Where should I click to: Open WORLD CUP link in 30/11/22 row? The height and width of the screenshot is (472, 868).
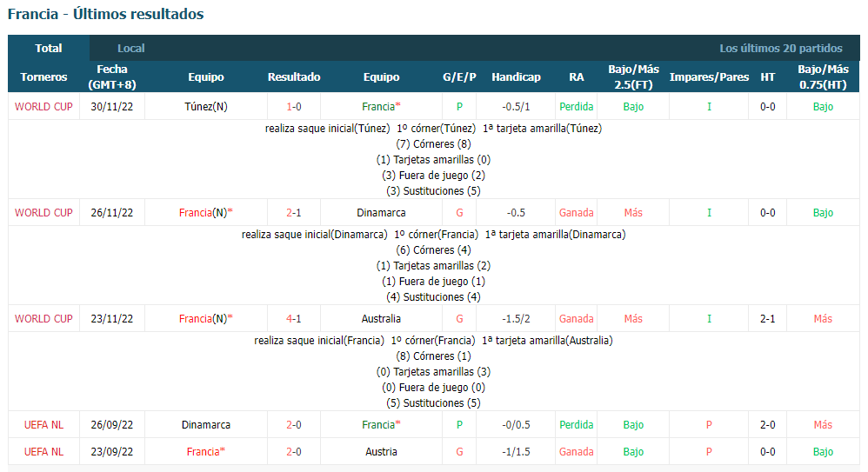(x=43, y=107)
